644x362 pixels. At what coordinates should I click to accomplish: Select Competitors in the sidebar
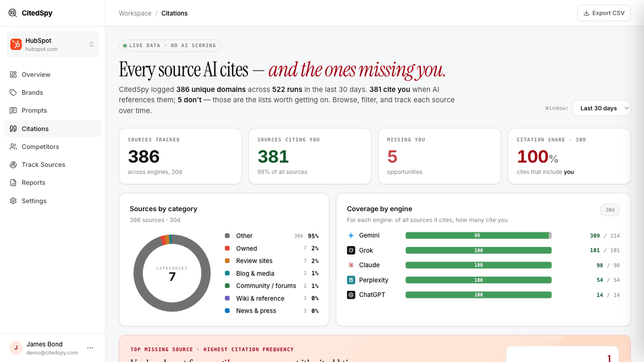coord(52,147)
